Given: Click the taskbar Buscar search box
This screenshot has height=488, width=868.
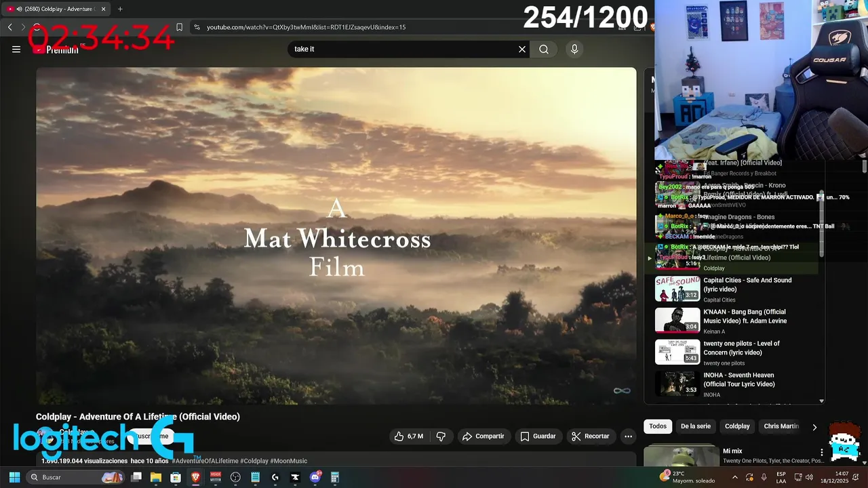Looking at the screenshot, I should point(76,477).
